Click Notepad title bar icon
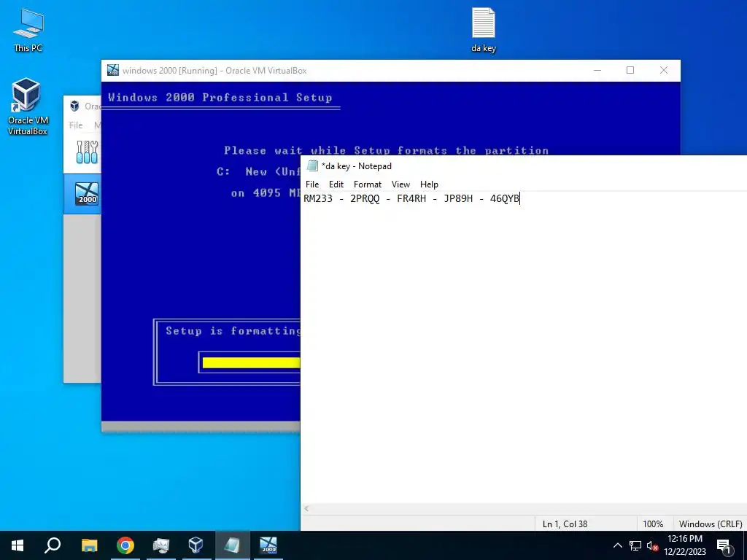This screenshot has width=747, height=560. pyautogui.click(x=312, y=166)
